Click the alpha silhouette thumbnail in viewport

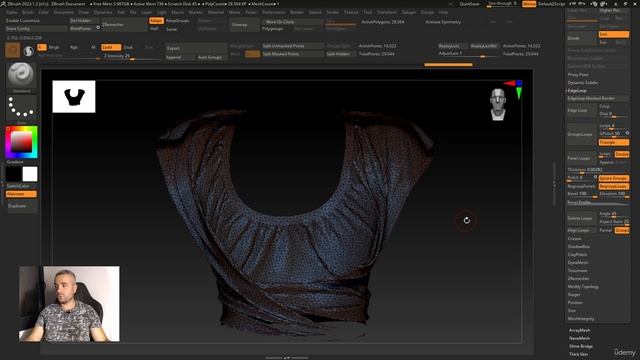[x=74, y=97]
